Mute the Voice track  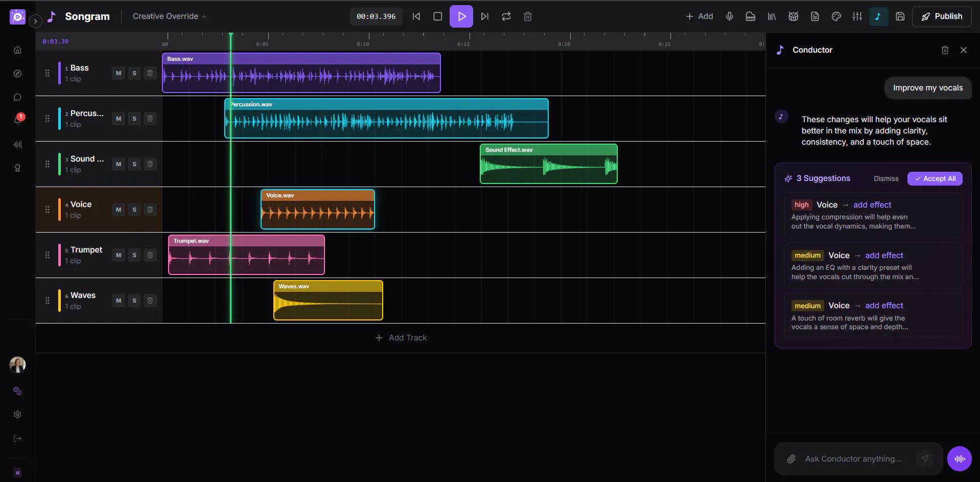coord(119,210)
